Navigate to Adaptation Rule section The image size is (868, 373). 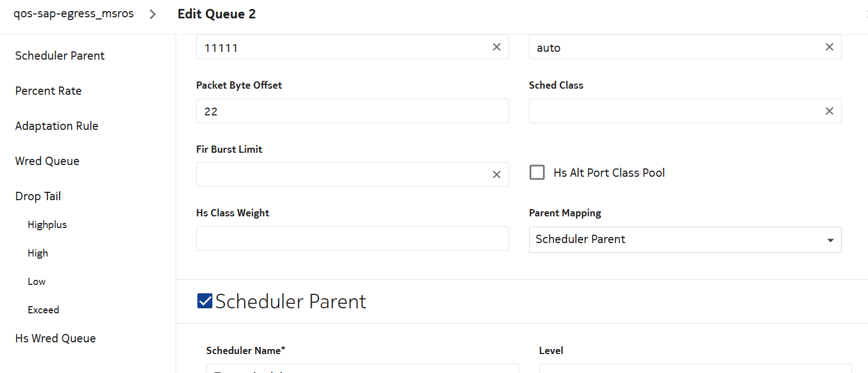click(57, 126)
